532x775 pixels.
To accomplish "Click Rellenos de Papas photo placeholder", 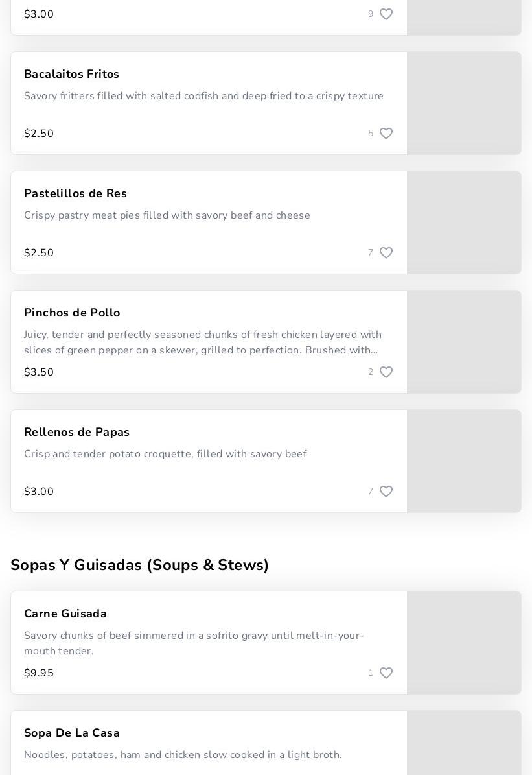I will click(x=464, y=461).
